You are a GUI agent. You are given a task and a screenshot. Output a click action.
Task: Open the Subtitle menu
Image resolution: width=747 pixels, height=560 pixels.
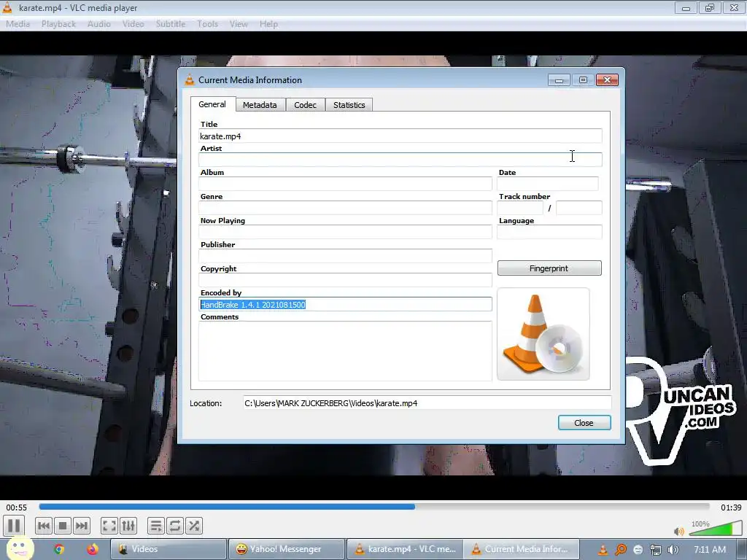(171, 24)
